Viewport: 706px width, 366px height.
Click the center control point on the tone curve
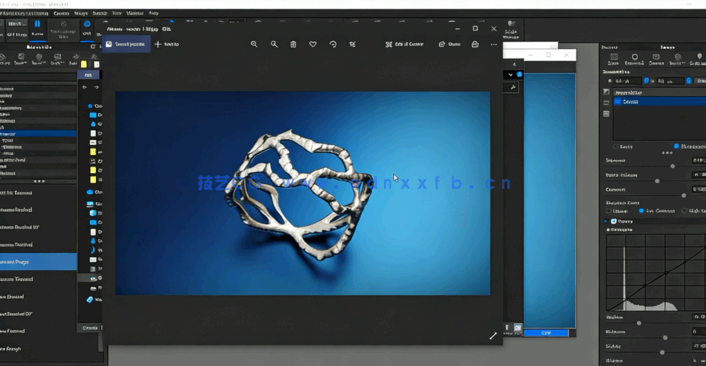tap(666, 273)
